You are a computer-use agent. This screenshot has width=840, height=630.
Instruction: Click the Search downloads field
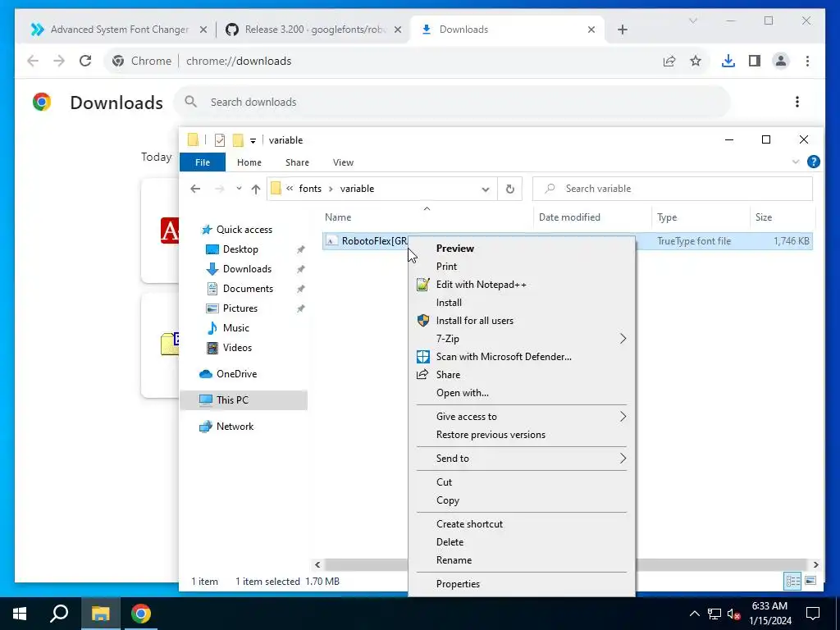click(x=452, y=102)
